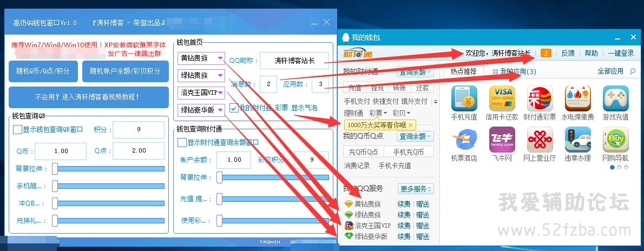Close the 1000万大奖 bubble tip
The height and width of the screenshot is (251, 644).
pyautogui.click(x=410, y=125)
